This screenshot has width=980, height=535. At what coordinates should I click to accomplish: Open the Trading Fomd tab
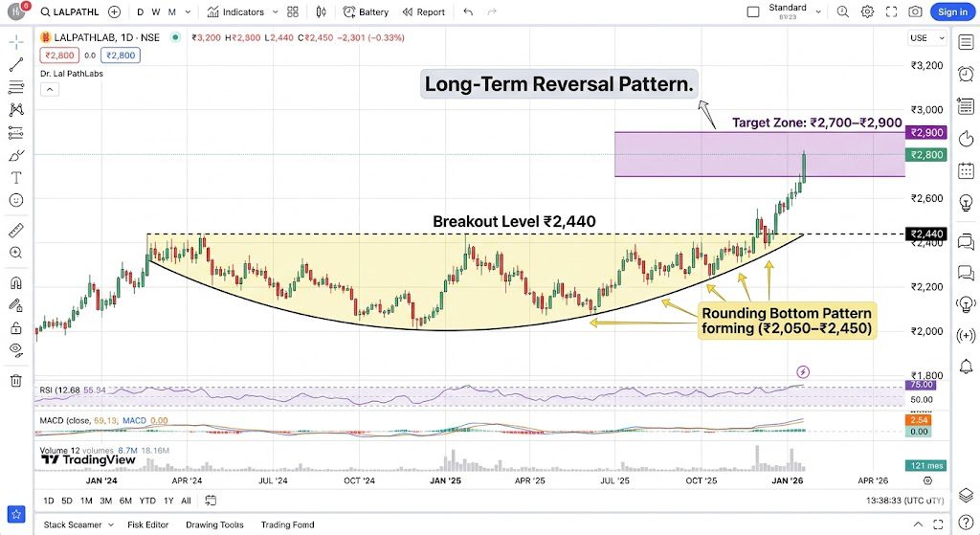pyautogui.click(x=287, y=524)
